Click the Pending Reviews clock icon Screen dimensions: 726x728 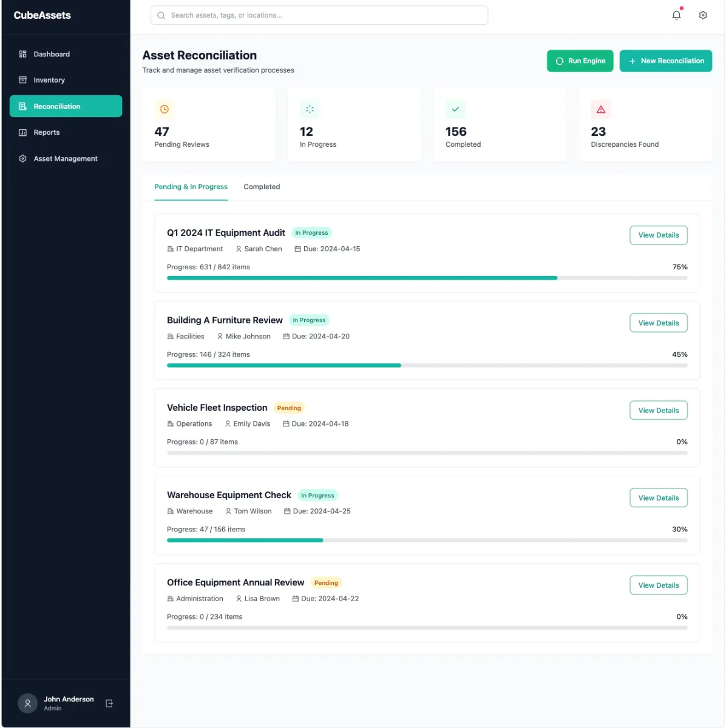[x=164, y=109]
